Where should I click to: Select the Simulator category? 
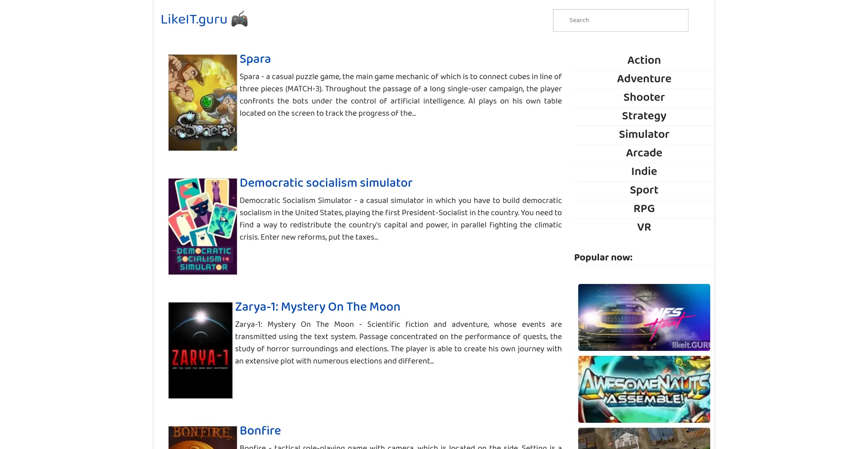[x=644, y=134]
